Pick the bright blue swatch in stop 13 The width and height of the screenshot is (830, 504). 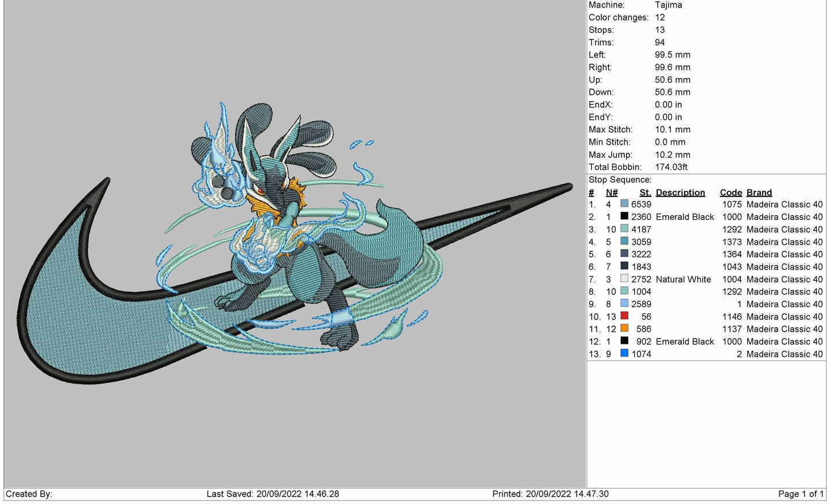click(x=624, y=354)
